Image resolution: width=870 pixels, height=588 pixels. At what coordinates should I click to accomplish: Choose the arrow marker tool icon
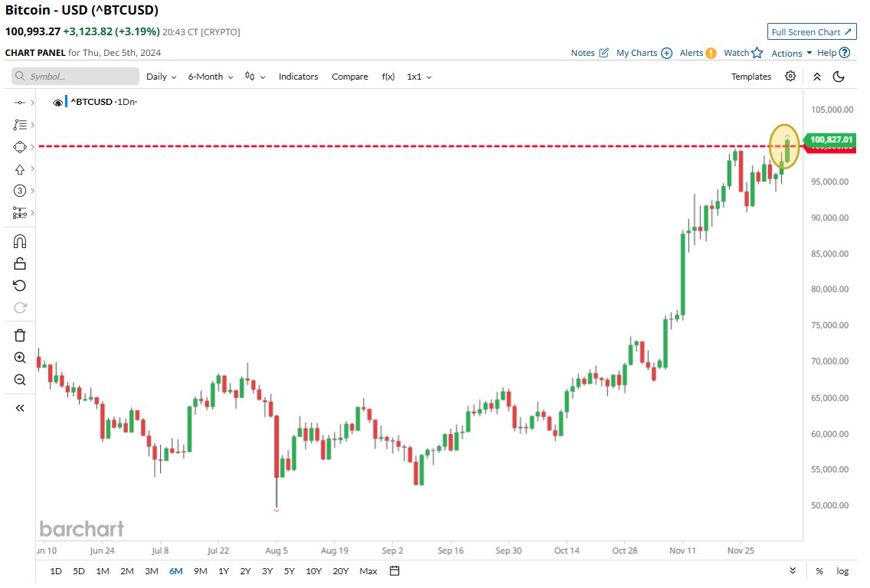click(19, 169)
